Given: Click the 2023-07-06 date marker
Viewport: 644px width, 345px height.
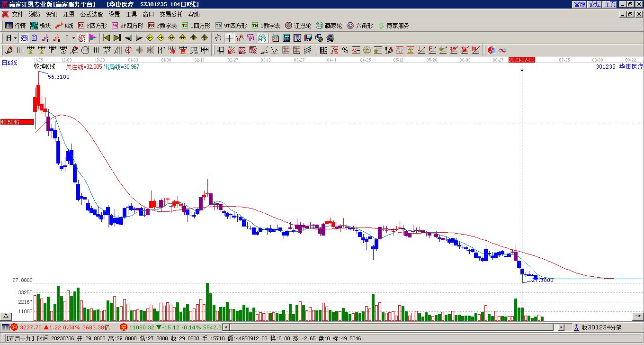Looking at the screenshot, I should pos(522,60).
